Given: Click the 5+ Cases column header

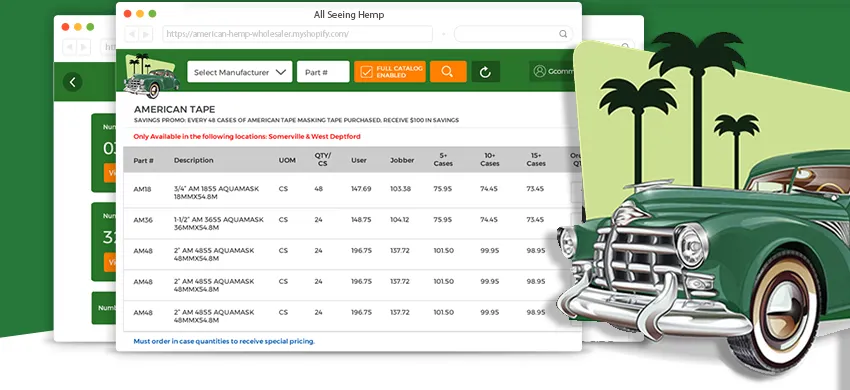Looking at the screenshot, I should (443, 159).
